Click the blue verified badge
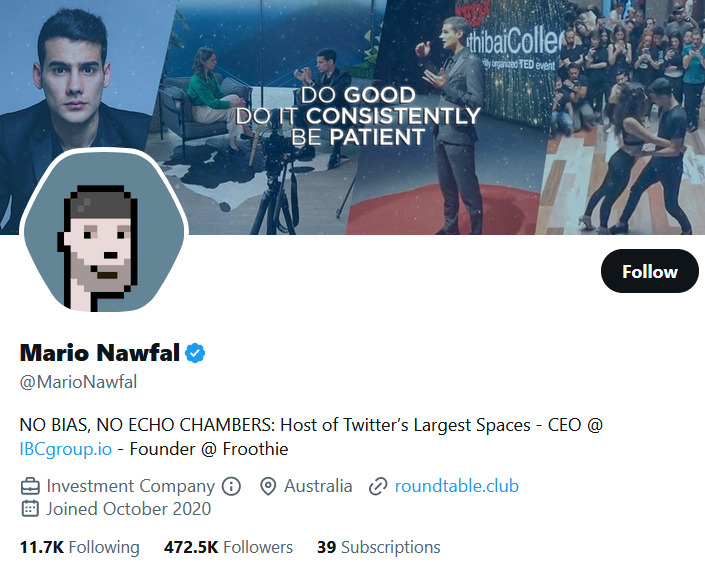 coord(196,352)
